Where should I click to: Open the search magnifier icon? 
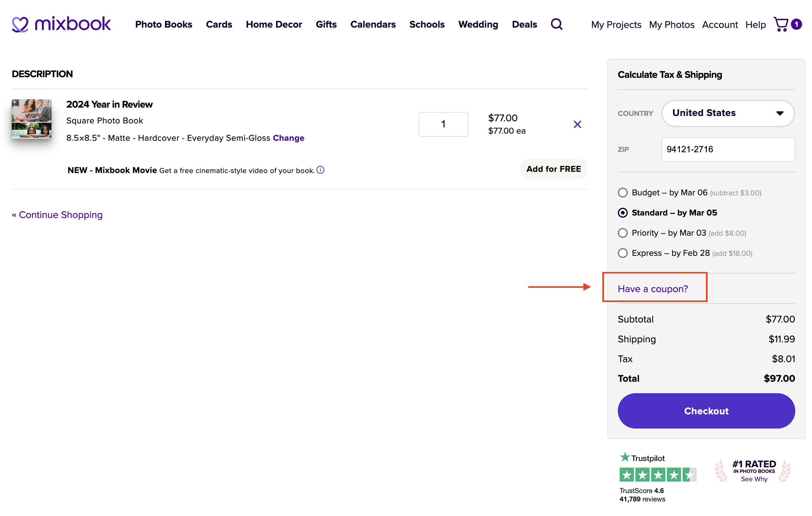pos(556,24)
